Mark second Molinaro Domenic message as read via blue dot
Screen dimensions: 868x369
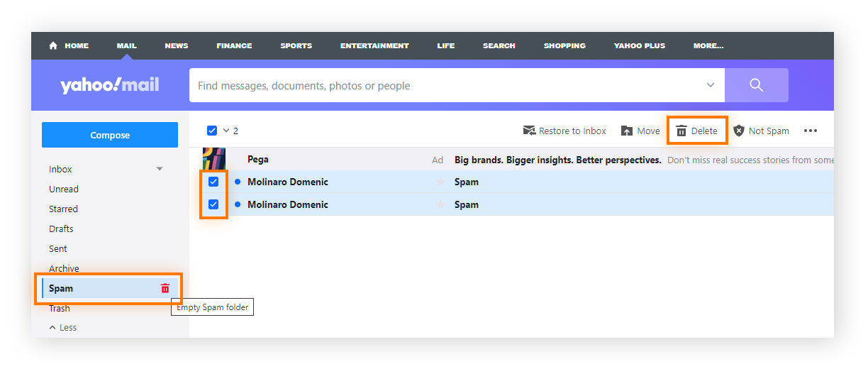pos(238,204)
